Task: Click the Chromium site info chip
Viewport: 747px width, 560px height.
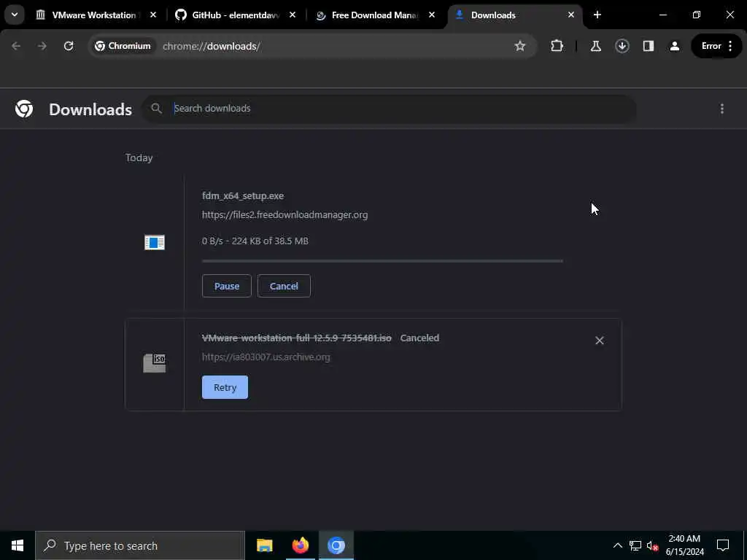Action: [123, 46]
